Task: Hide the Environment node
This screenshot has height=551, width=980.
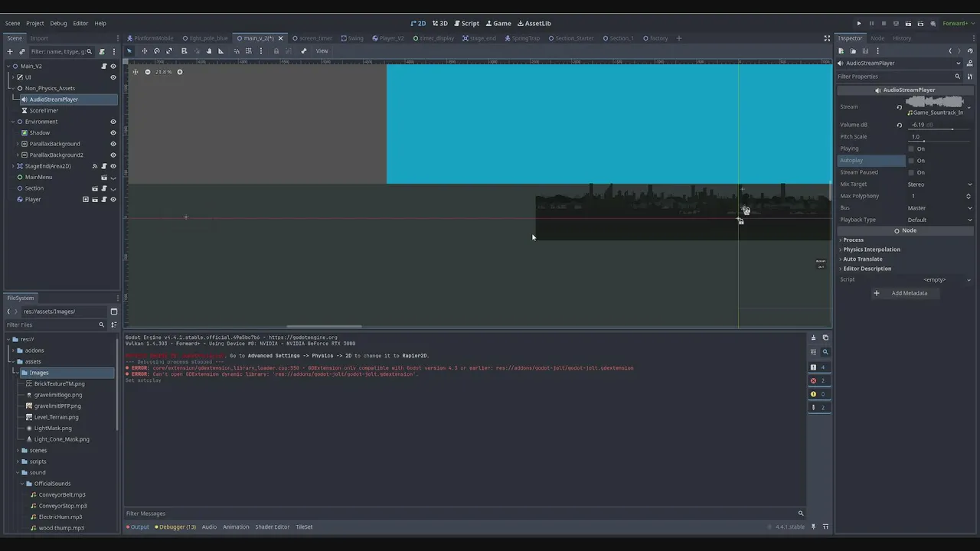Action: pyautogui.click(x=113, y=122)
